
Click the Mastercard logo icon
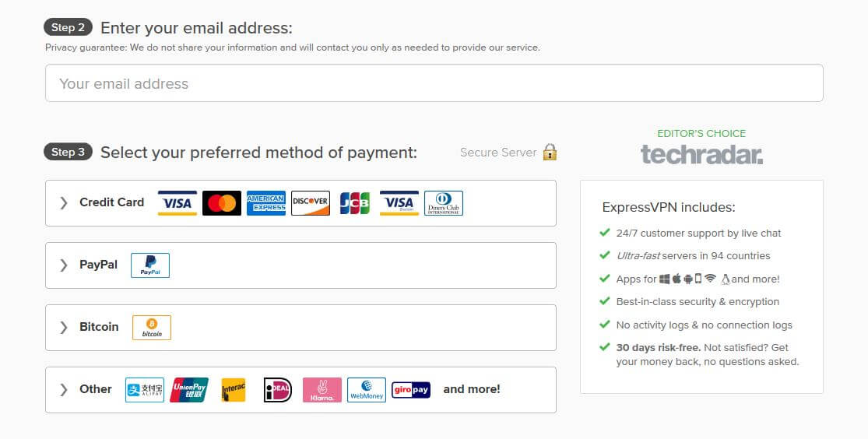[x=221, y=203]
